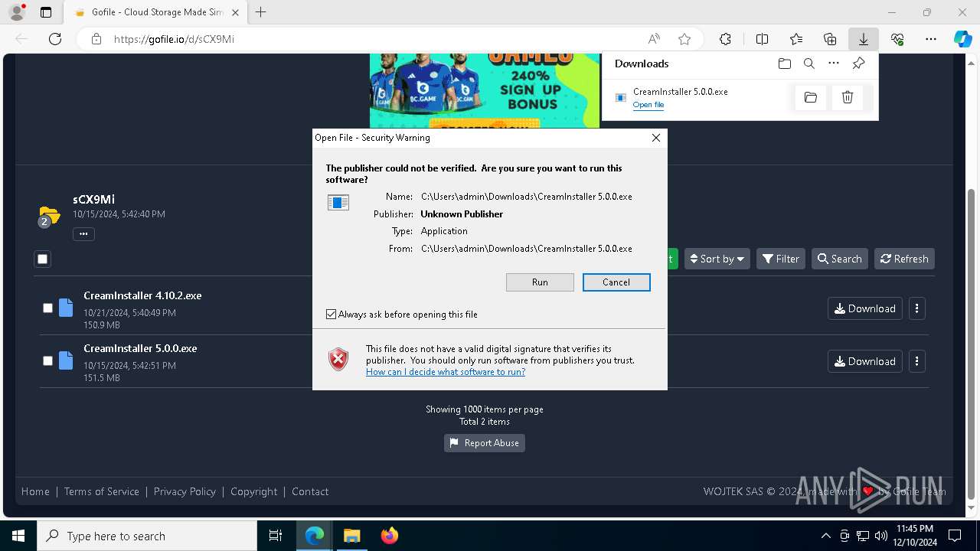
Task: Check the select-all files checkbox
Action: 43,259
